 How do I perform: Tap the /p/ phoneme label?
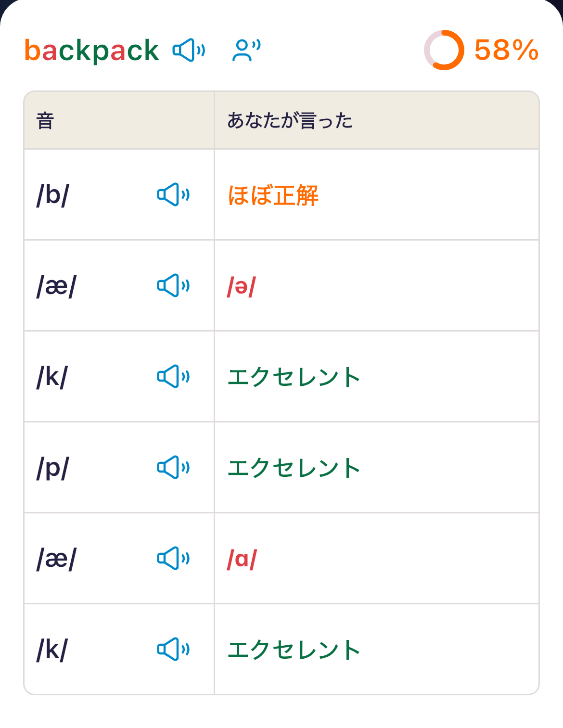(x=53, y=468)
